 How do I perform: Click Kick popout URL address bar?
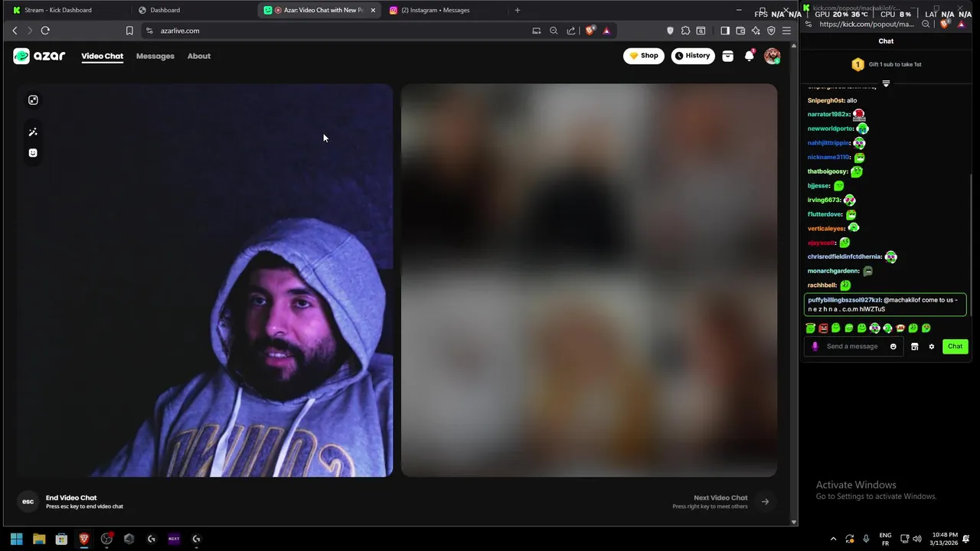[x=867, y=24]
